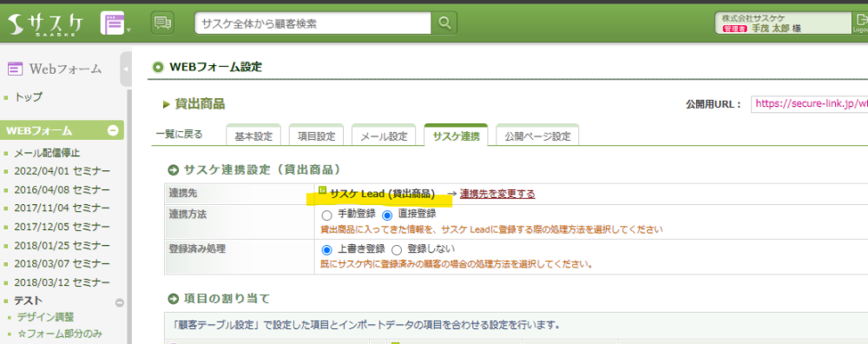Open 2018/03/07 セミナー form
This screenshot has width=868, height=344.
[x=62, y=263]
